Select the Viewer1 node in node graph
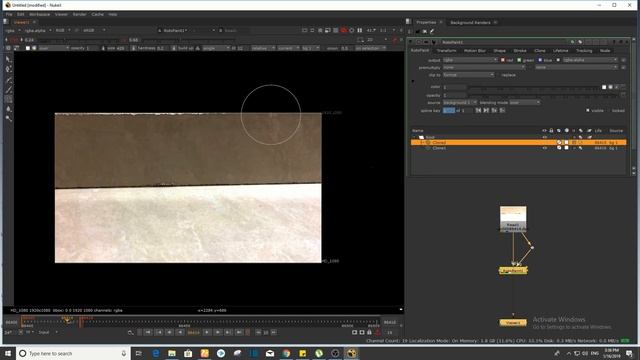 click(513, 323)
